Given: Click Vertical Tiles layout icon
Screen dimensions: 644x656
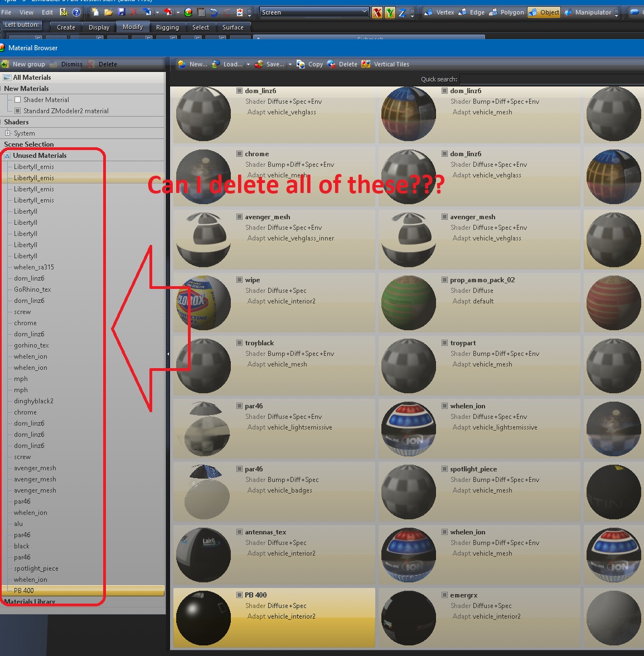Looking at the screenshot, I should 366,64.
